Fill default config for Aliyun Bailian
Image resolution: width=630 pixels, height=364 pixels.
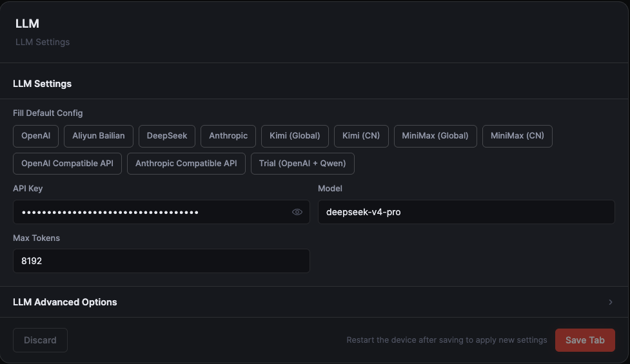99,136
